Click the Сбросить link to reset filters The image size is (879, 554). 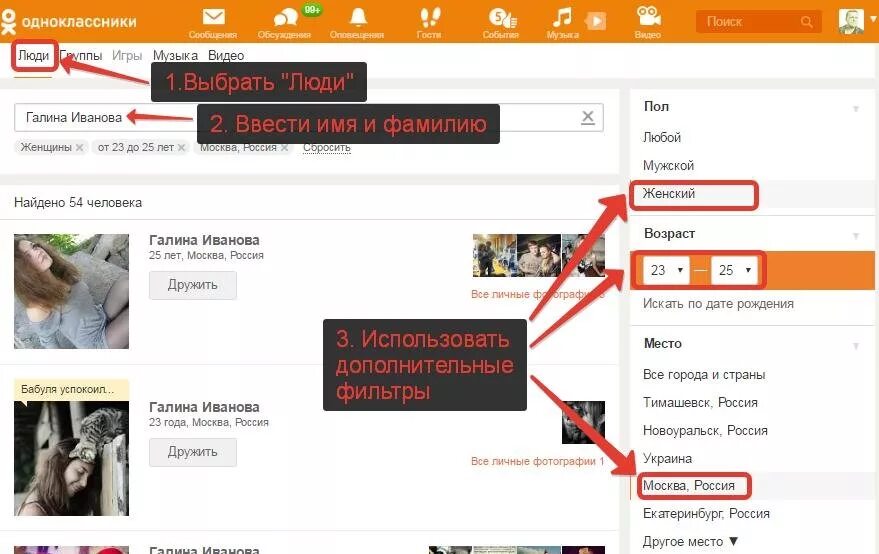(x=327, y=147)
